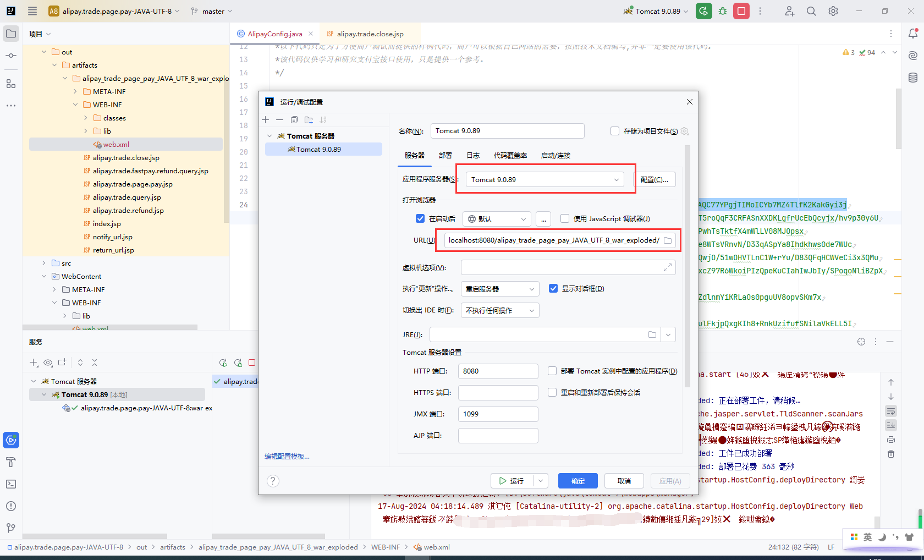Open the Structure tool window icon
The width and height of the screenshot is (924, 560).
pos(11,84)
